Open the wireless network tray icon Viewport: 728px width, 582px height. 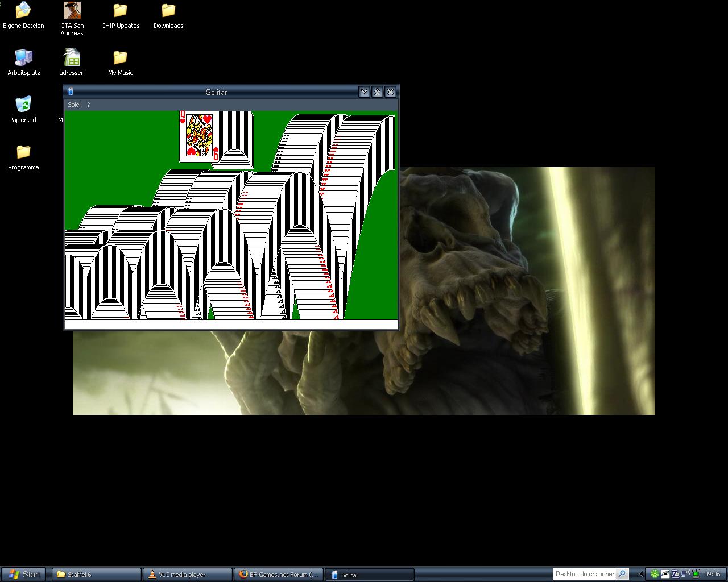(685, 574)
